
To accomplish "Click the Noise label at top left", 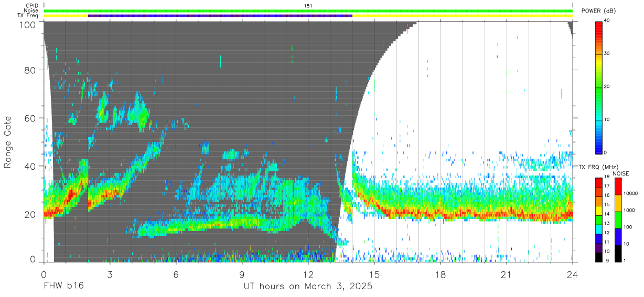I will pyautogui.click(x=31, y=11).
